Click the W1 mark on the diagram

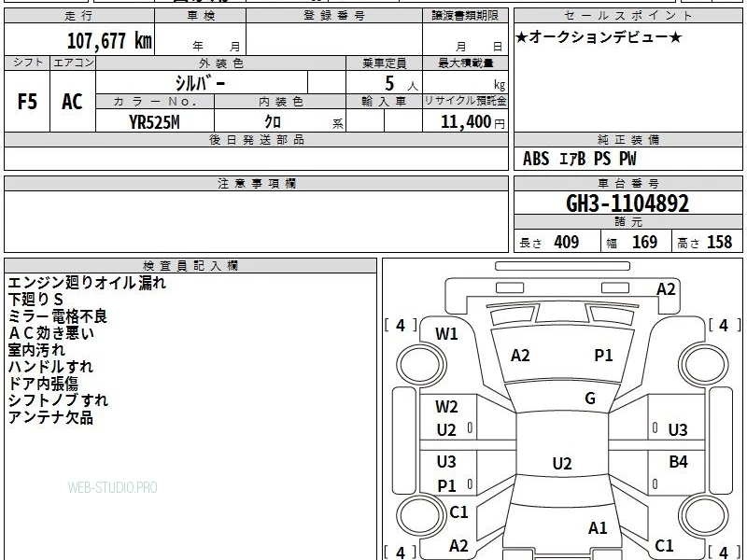[x=446, y=334]
